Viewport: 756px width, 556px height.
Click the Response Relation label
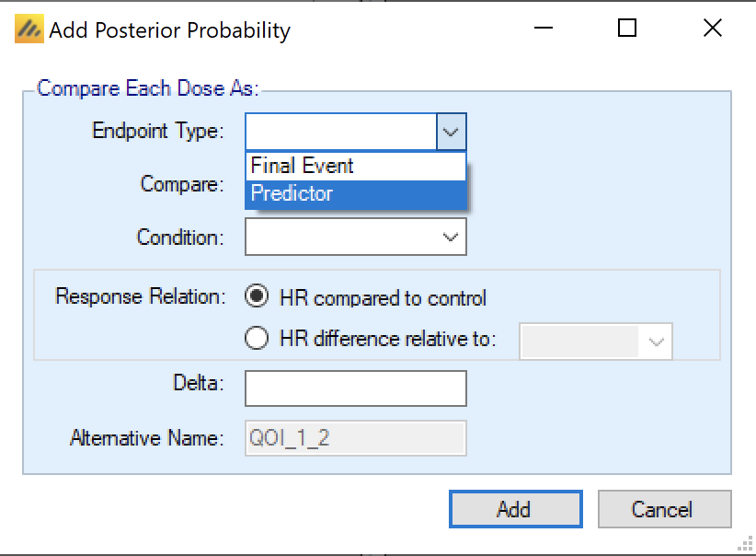click(x=139, y=296)
